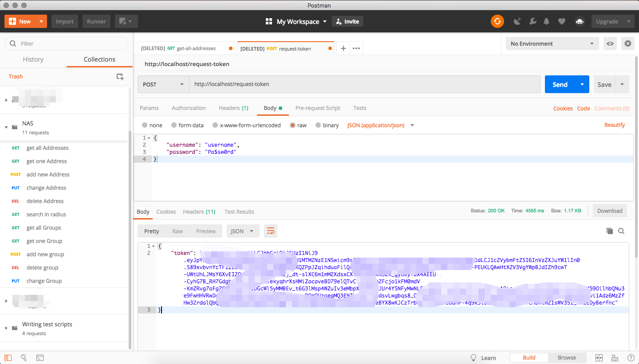Click the new window dropdown icon
The image size is (639, 364).
(x=126, y=21)
